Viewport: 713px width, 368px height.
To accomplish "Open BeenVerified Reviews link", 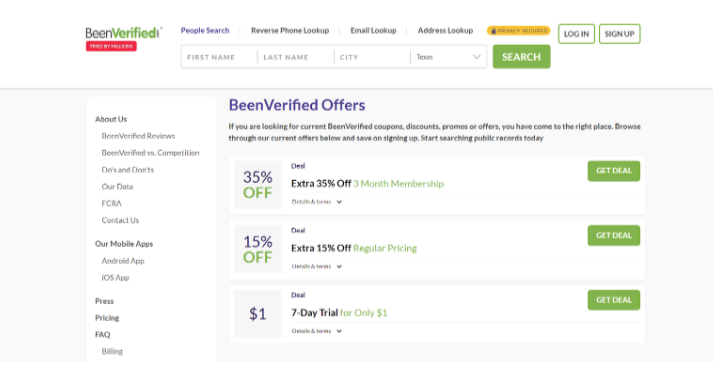I will [x=138, y=136].
